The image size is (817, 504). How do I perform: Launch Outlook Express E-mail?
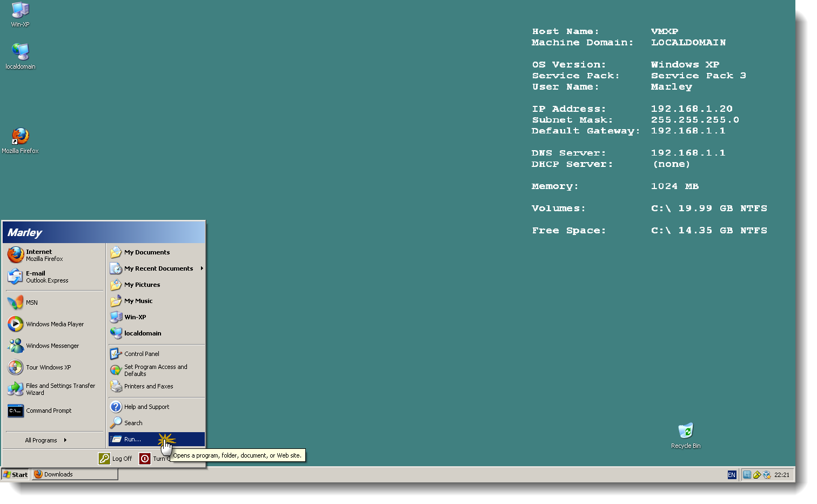[x=47, y=277]
